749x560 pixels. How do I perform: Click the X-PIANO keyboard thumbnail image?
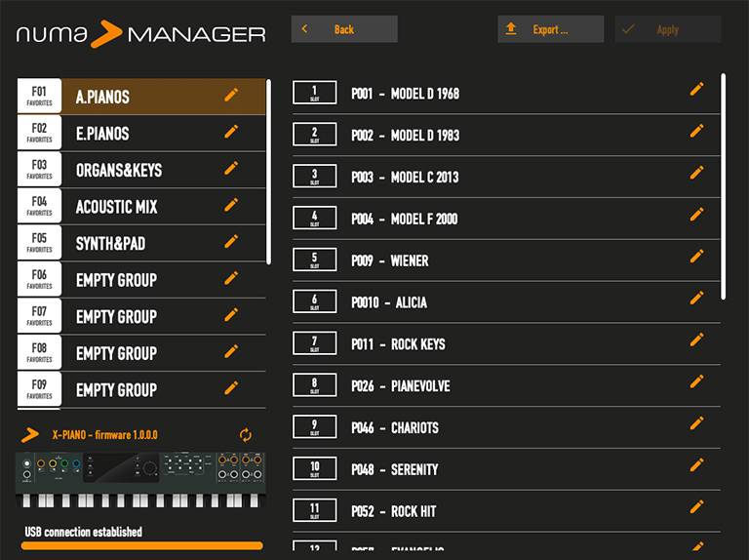(140, 480)
